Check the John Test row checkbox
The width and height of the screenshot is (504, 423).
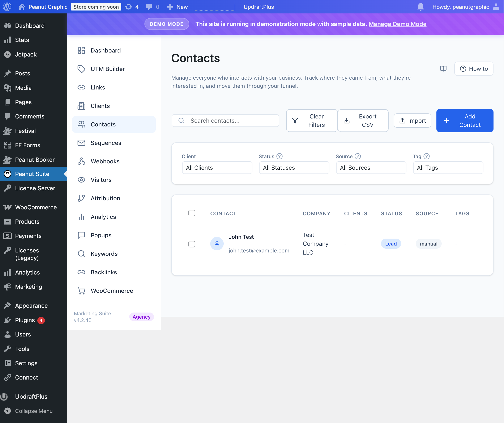click(192, 244)
